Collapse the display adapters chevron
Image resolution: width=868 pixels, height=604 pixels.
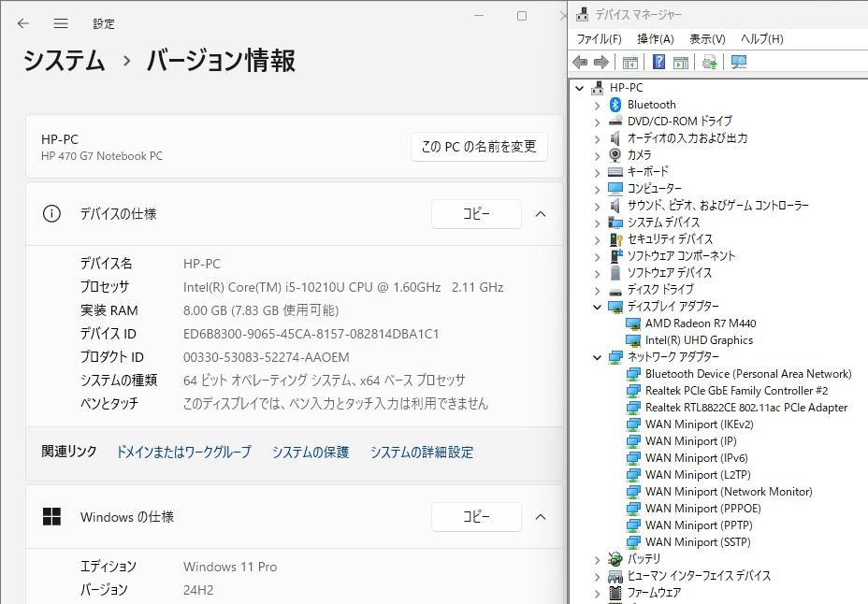tap(597, 307)
